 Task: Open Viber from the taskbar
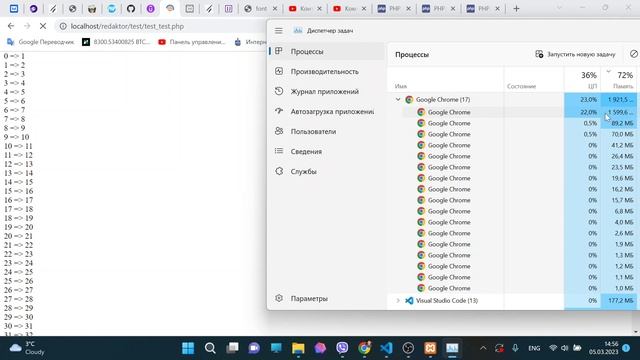pos(342,348)
